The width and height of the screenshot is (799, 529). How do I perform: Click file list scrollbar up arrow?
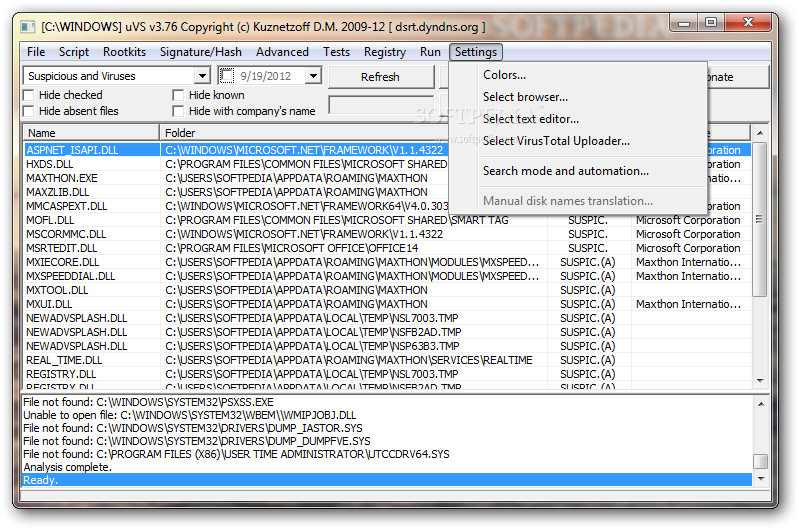[x=760, y=133]
